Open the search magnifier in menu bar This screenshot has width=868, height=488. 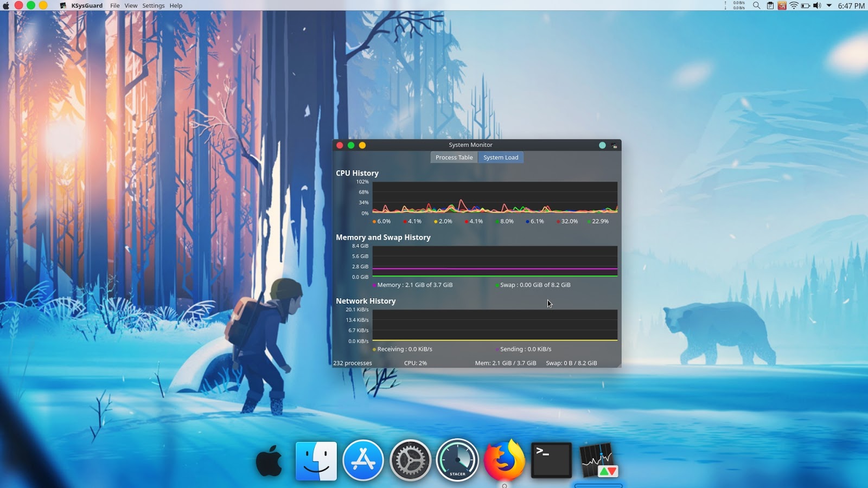[x=756, y=5]
